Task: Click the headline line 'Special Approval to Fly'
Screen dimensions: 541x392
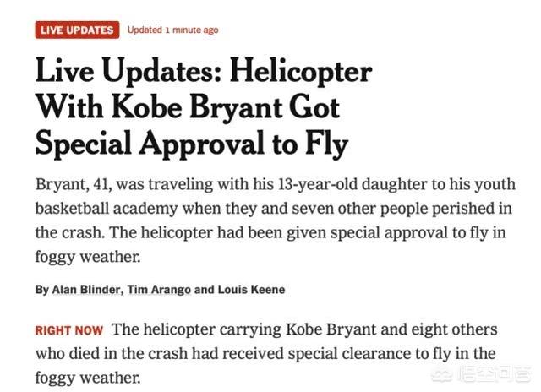Action: 192,144
